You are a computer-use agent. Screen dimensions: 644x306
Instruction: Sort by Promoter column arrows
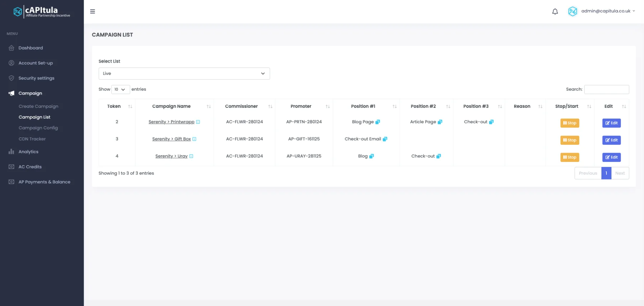tap(328, 106)
